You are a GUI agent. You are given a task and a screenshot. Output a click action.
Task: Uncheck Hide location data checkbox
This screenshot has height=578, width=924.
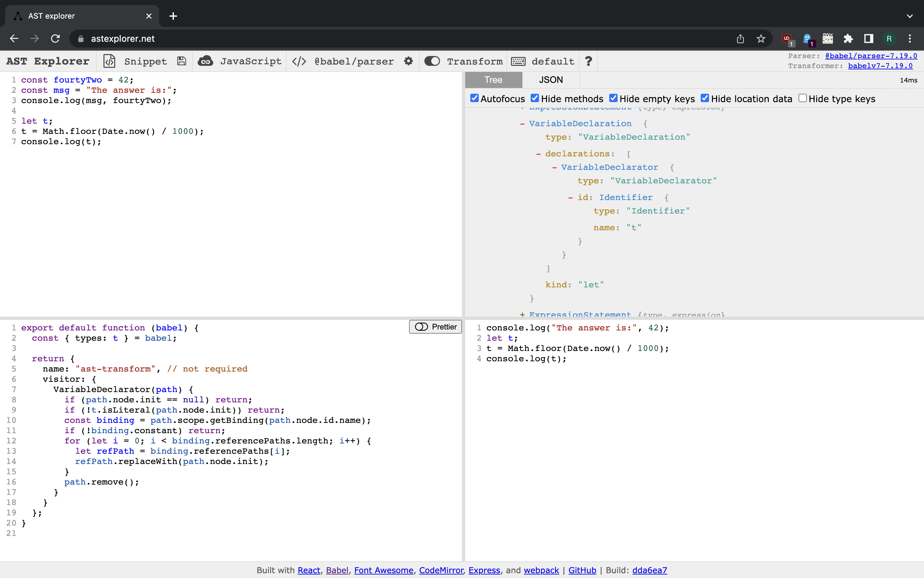(x=705, y=98)
